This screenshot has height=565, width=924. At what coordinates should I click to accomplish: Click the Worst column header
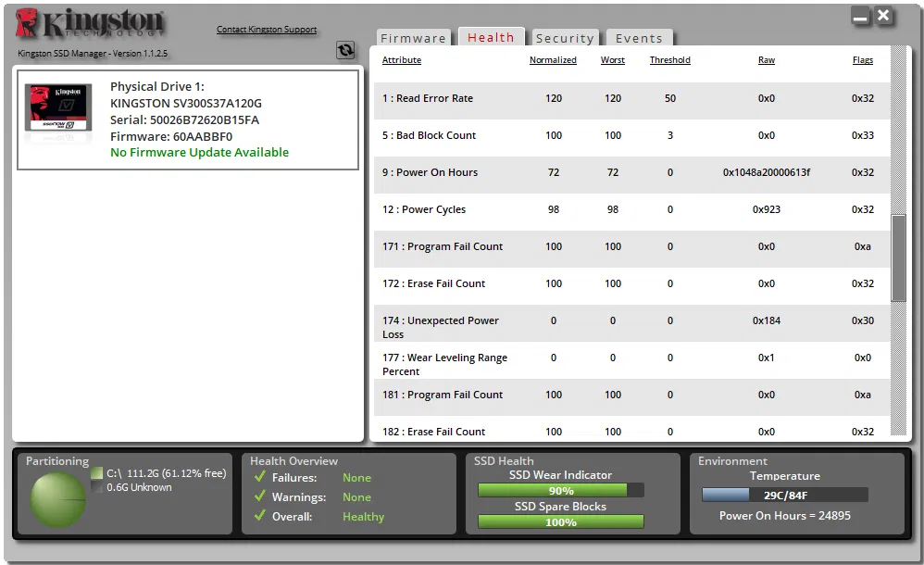click(x=612, y=59)
